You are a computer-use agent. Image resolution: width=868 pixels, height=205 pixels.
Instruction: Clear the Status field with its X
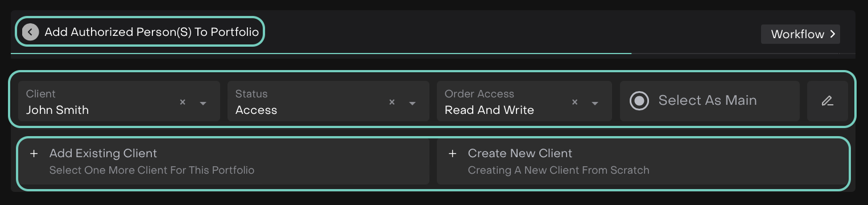[x=392, y=102]
